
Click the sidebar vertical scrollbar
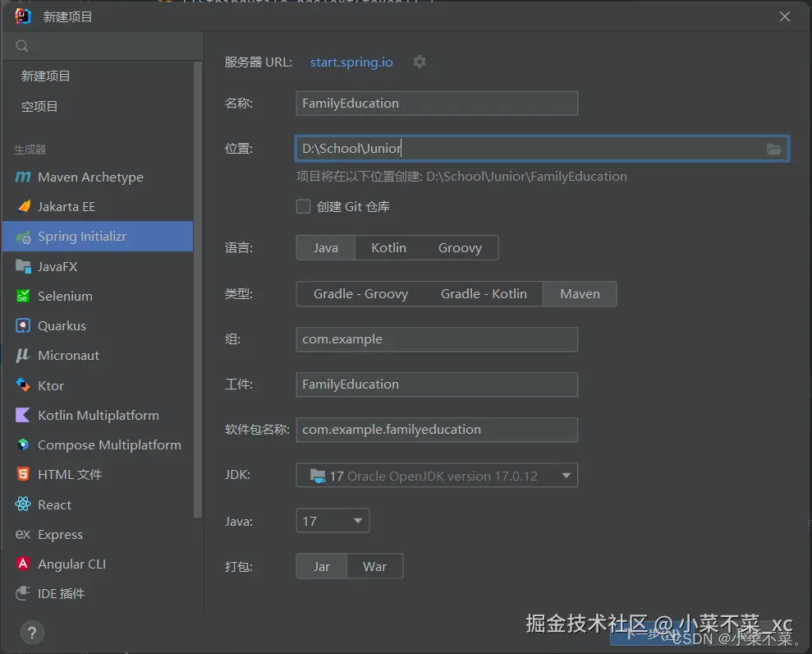(198, 289)
